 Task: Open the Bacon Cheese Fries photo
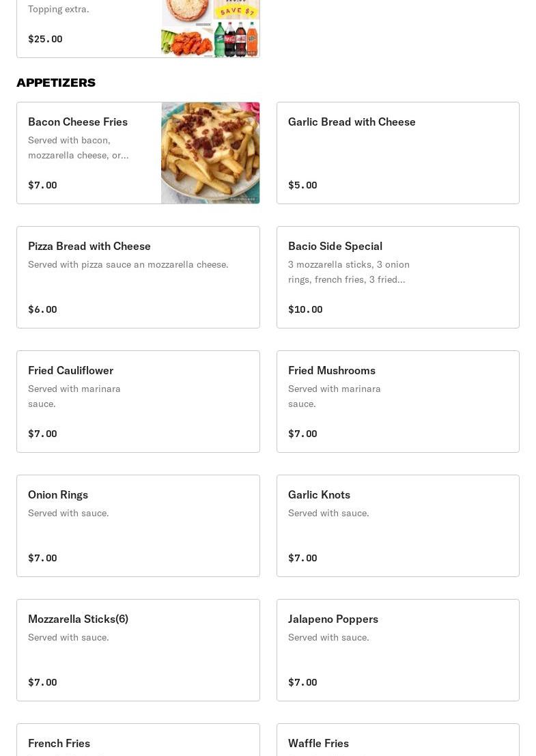pyautogui.click(x=210, y=153)
